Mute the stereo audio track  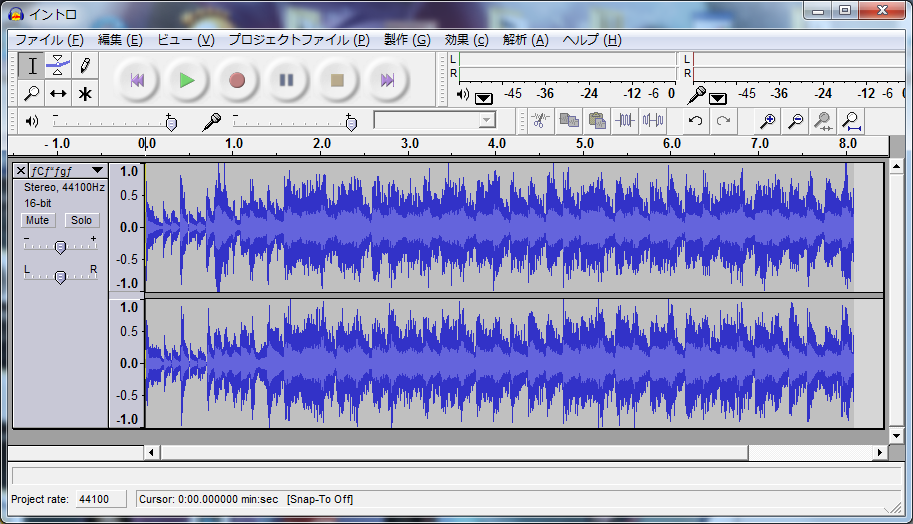38,220
